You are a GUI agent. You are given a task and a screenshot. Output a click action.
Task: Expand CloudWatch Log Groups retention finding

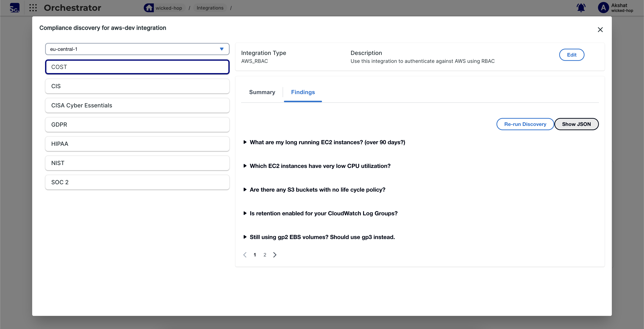tap(323, 214)
